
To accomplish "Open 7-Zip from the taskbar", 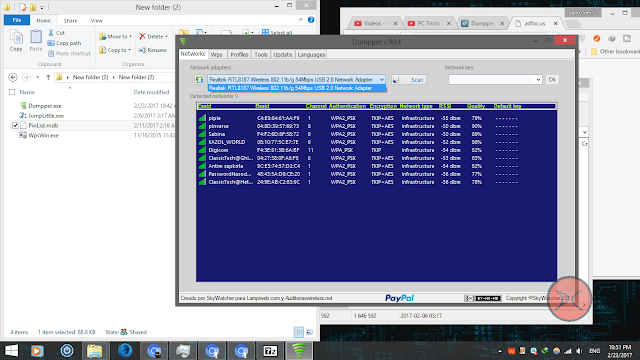I will point(270,351).
